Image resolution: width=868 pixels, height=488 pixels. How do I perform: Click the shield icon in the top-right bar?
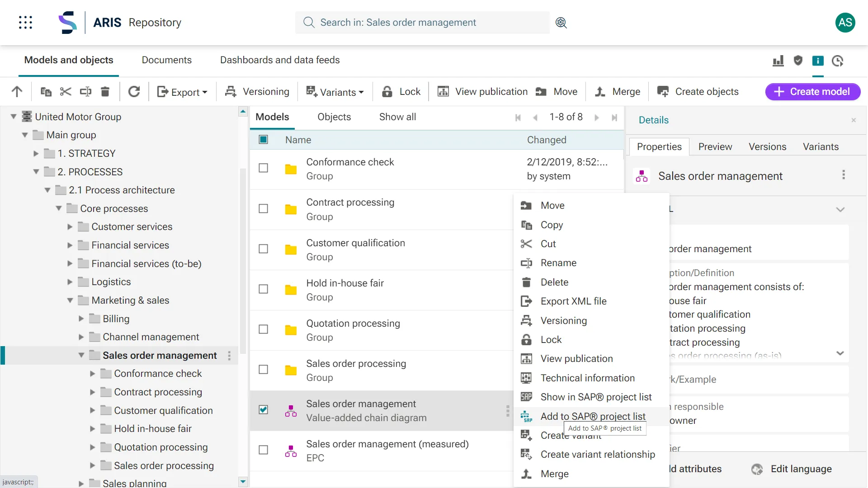[x=798, y=61]
